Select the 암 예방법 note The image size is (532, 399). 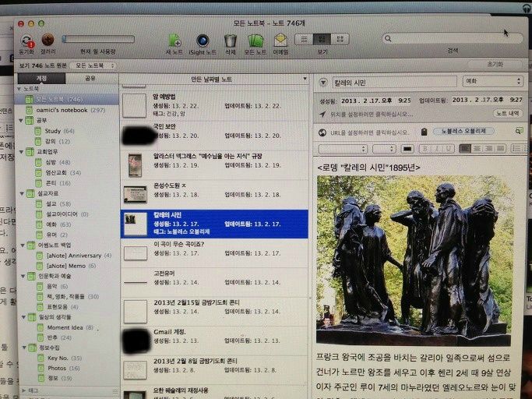click(214, 105)
